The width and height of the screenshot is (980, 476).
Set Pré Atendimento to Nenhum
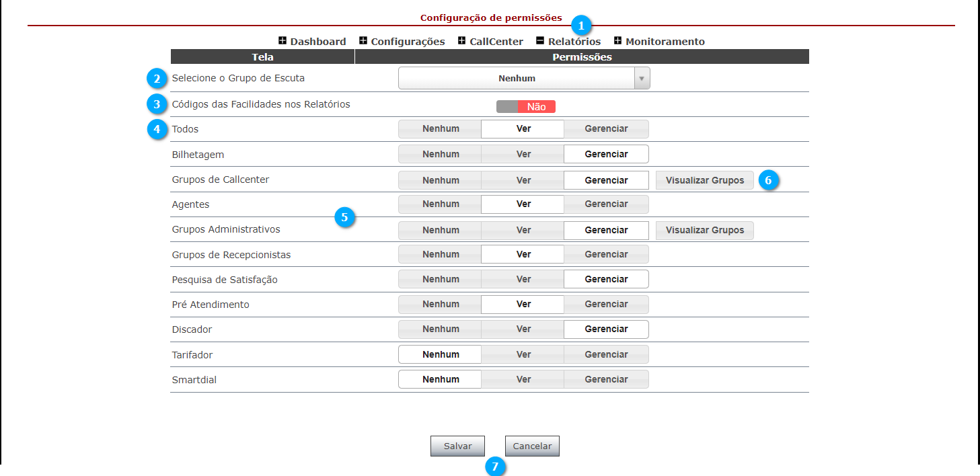click(x=441, y=305)
